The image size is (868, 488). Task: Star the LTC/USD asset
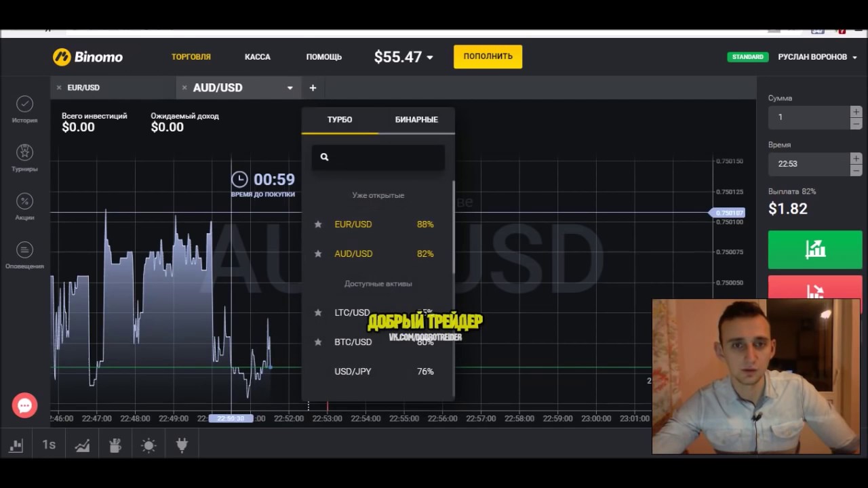[318, 312]
